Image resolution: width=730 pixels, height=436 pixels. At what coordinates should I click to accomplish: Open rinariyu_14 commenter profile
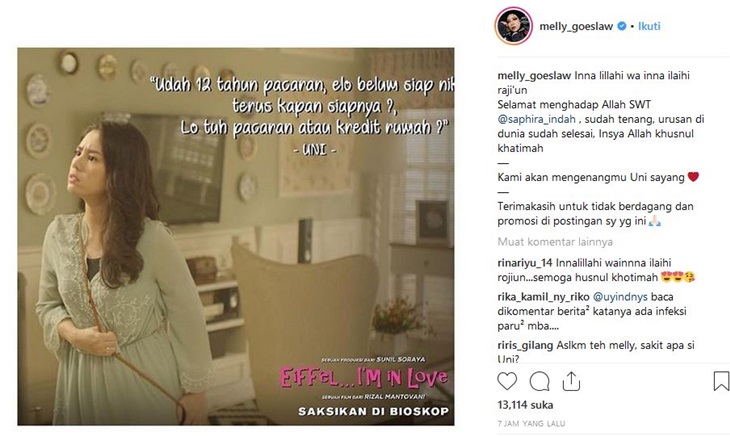(525, 263)
